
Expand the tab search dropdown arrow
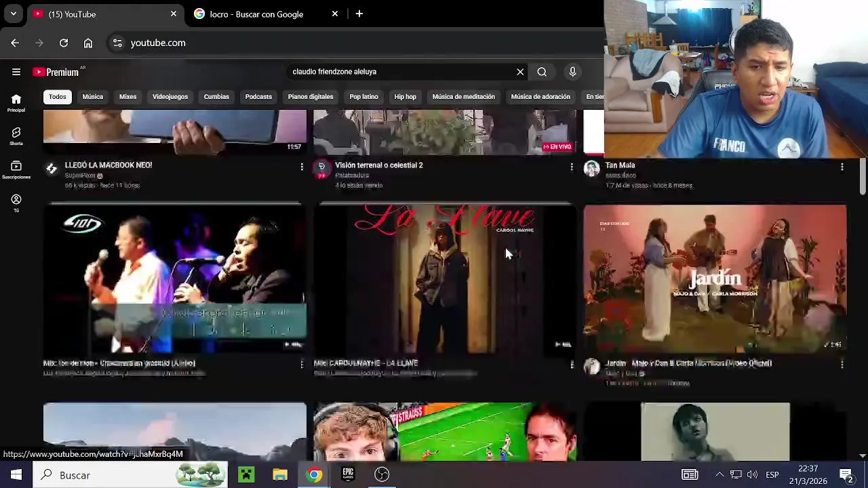pyautogui.click(x=13, y=14)
